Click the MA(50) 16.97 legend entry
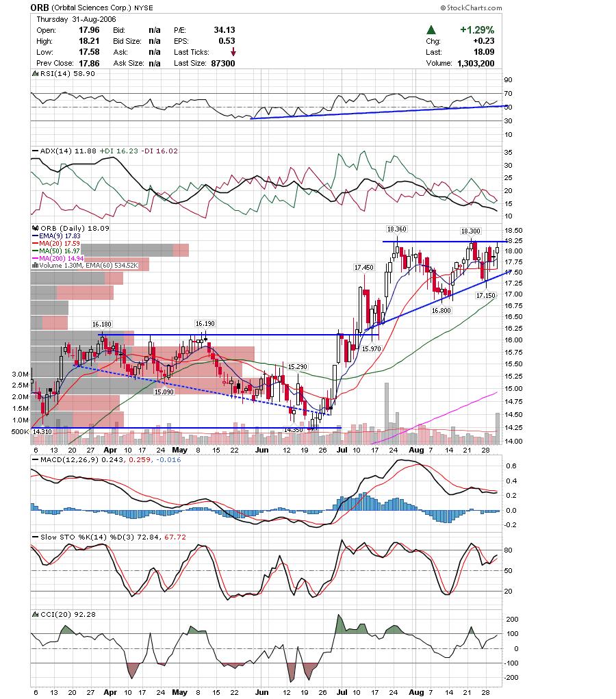The height and width of the screenshot is (699, 616). (60, 251)
